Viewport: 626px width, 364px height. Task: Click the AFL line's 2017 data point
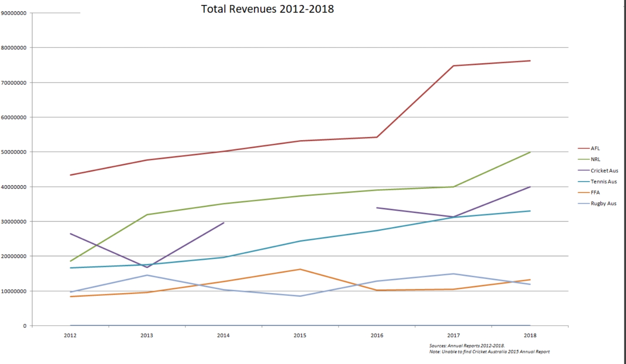tap(454, 66)
